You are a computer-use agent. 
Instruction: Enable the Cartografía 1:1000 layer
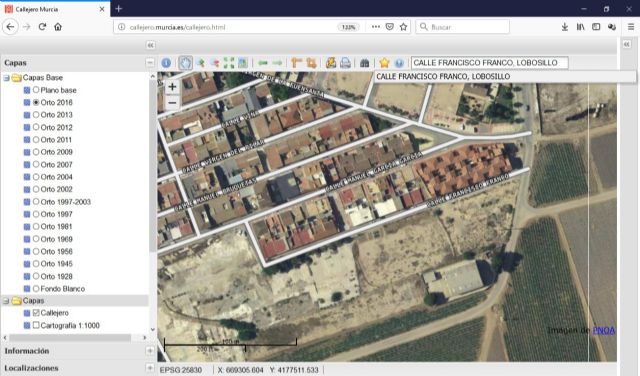pyautogui.click(x=36, y=325)
